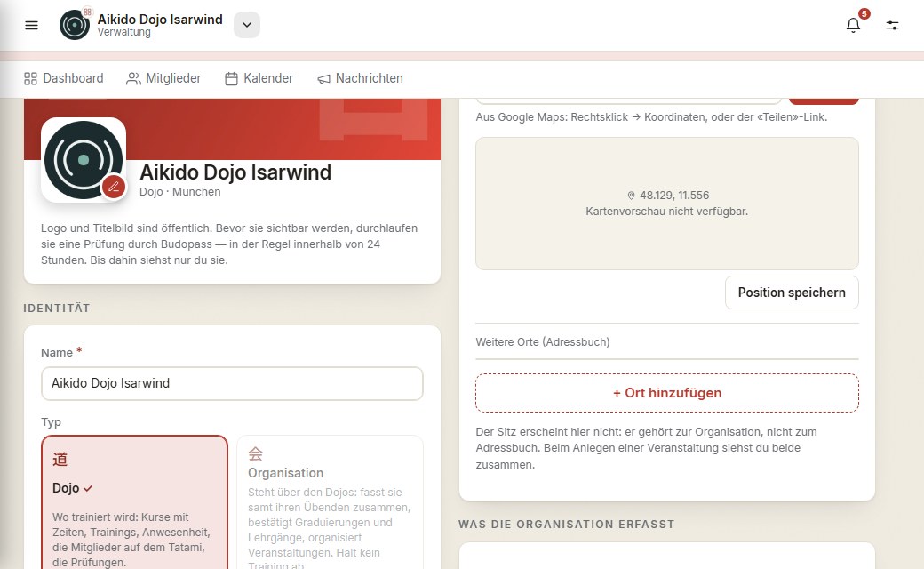
Task: Click the Ort hinzufügen dashed button
Action: (667, 393)
